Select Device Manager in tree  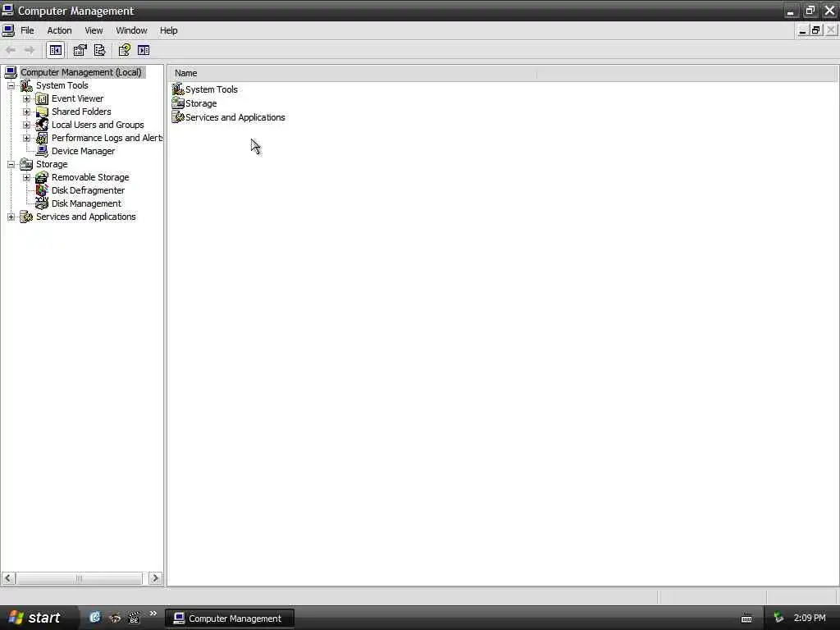tap(83, 151)
